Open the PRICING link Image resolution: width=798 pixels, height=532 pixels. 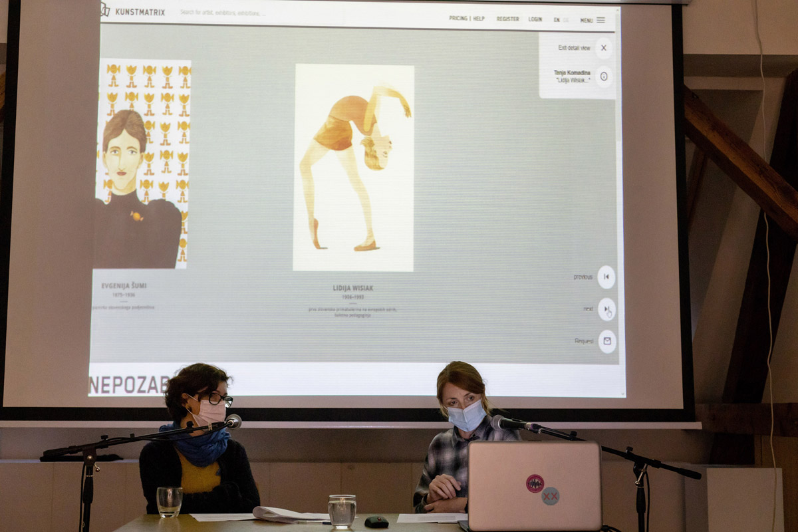[458, 19]
